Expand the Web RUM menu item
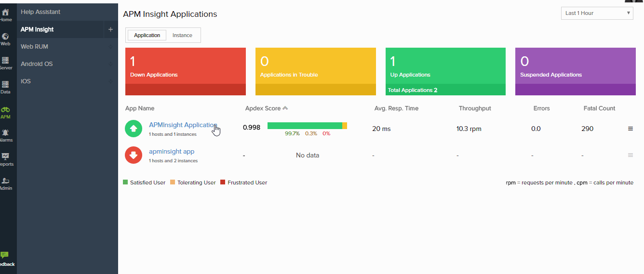 34,47
